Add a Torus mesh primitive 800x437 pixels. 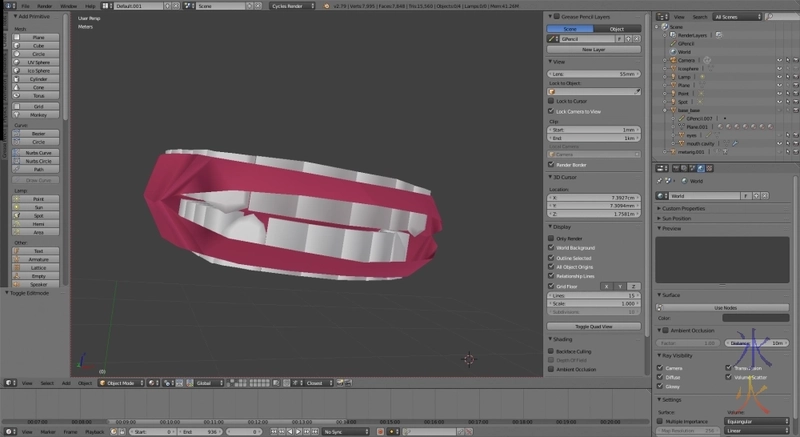pos(38,96)
